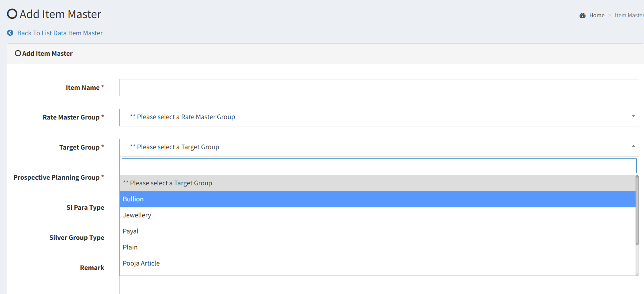Go to Home breadcrumb link
Image resolution: width=644 pixels, height=294 pixels.
pos(597,15)
